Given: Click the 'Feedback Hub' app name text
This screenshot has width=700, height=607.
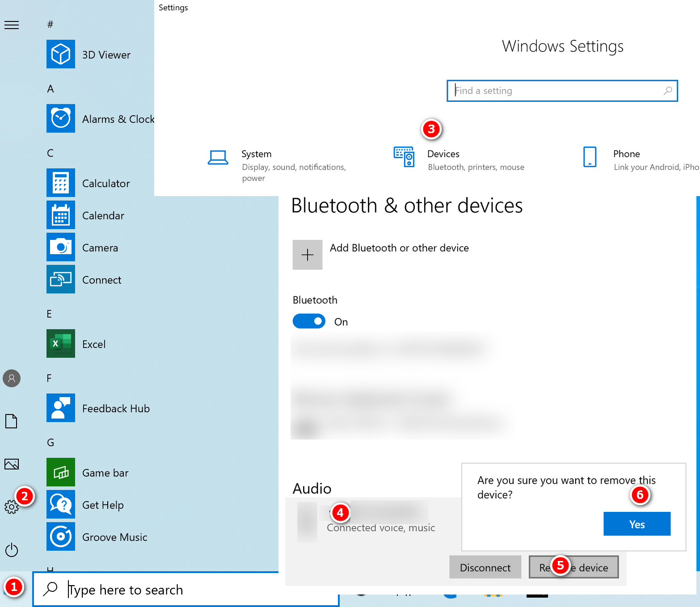Looking at the screenshot, I should pyautogui.click(x=116, y=409).
